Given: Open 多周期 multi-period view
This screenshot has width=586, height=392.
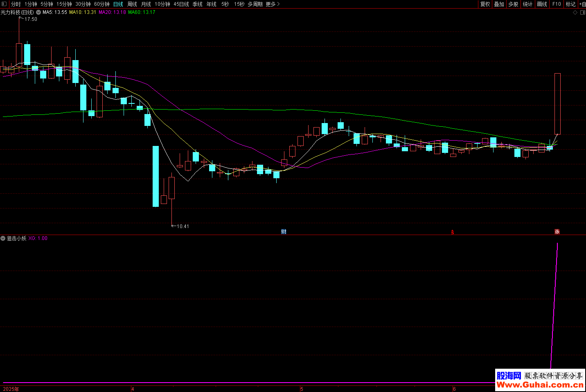Looking at the screenshot, I should tap(255, 4).
